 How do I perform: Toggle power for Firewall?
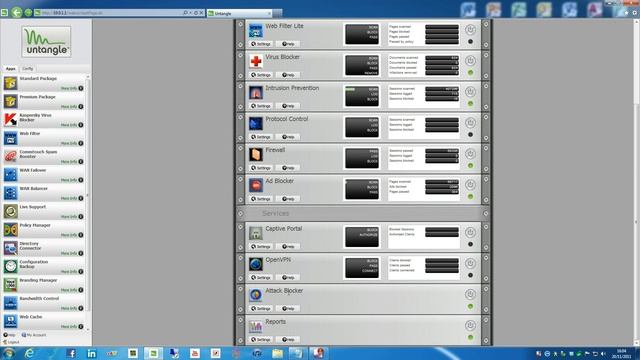pos(470,153)
